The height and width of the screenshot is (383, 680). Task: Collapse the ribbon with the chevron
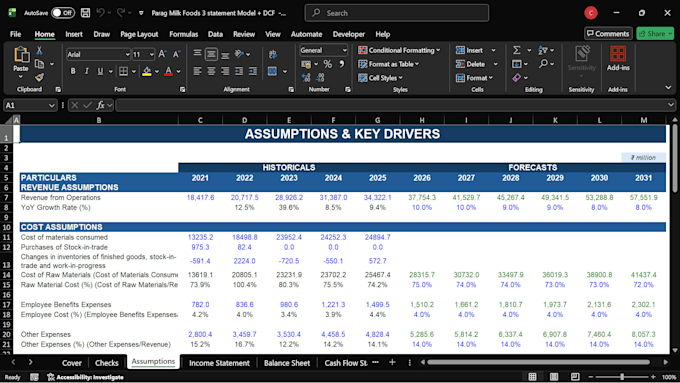point(668,88)
